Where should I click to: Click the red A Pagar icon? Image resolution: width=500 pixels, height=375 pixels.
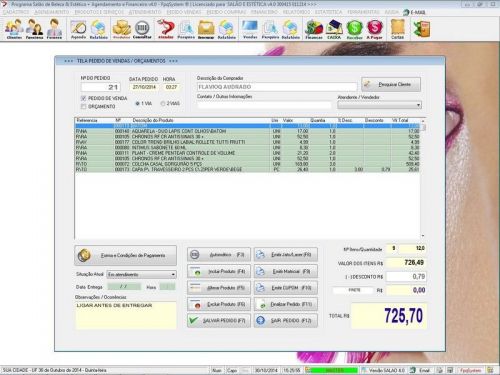[x=374, y=29]
